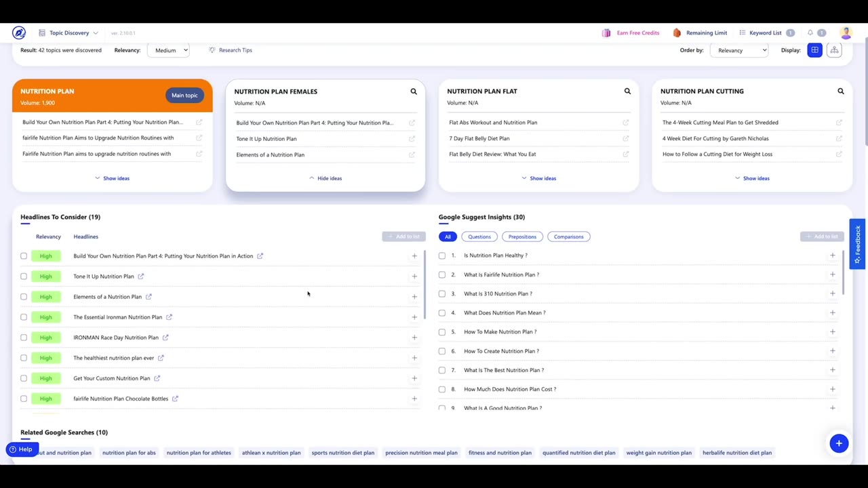
Task: Open external link for Elements of a Nutrition Plan headline
Action: pos(149,297)
